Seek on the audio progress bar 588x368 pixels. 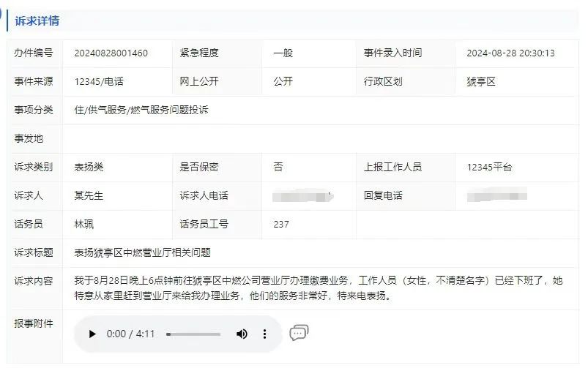click(x=193, y=334)
